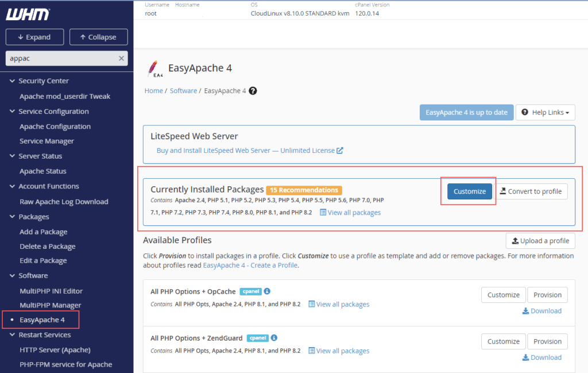Click the 15 Recommendations badge
The width and height of the screenshot is (588, 373).
[x=304, y=190]
